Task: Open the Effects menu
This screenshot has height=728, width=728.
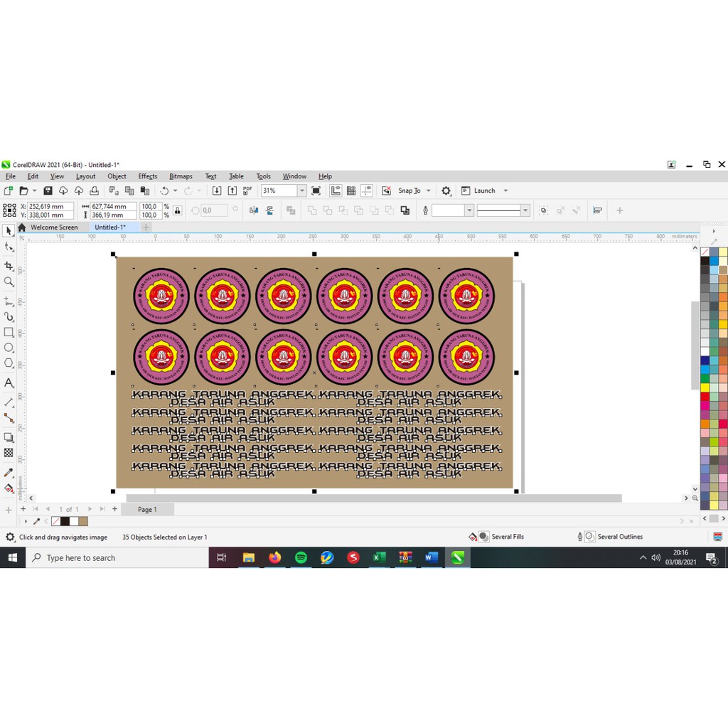Action: 148,176
